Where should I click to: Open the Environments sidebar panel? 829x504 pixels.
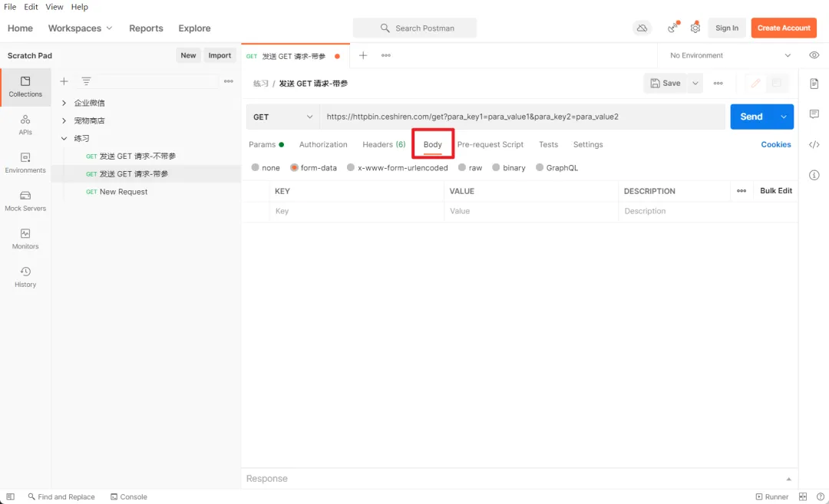coord(25,163)
